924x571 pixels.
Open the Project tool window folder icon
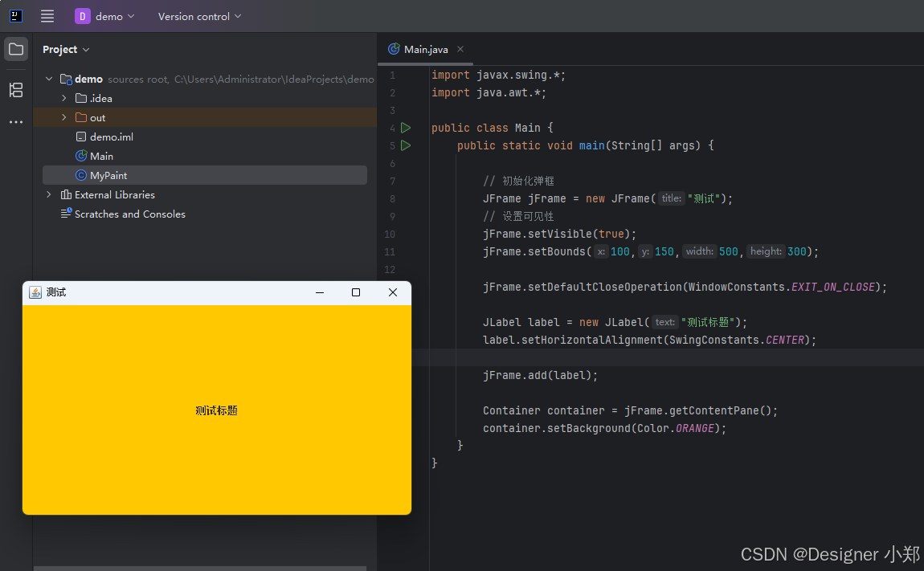[x=16, y=49]
